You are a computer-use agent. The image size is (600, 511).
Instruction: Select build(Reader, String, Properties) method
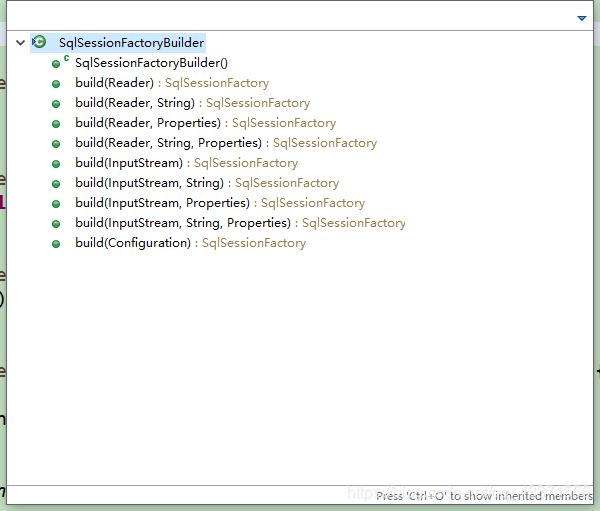tap(226, 143)
